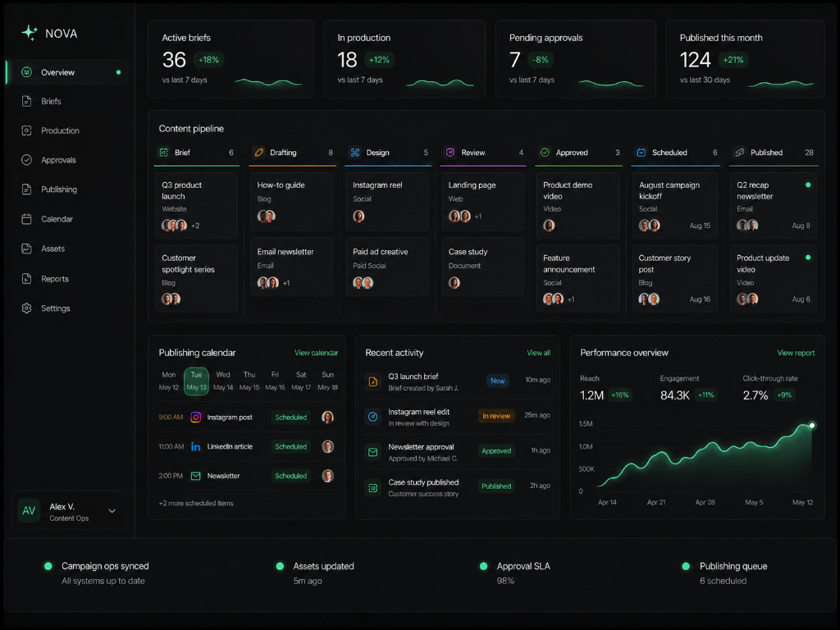This screenshot has height=630, width=840.
Task: Click the Published column icon
Action: pos(739,153)
